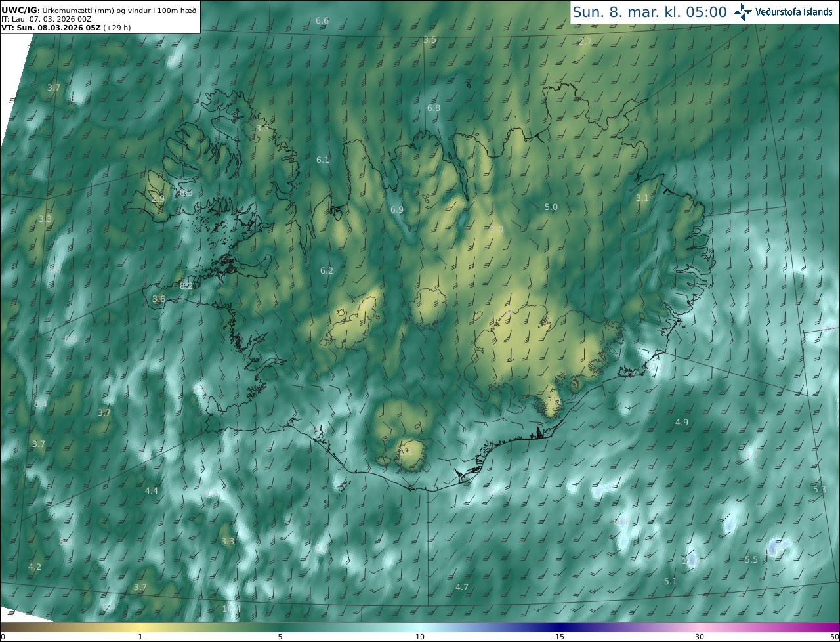
Task: Click the 6.9 value label
Action: click(397, 210)
